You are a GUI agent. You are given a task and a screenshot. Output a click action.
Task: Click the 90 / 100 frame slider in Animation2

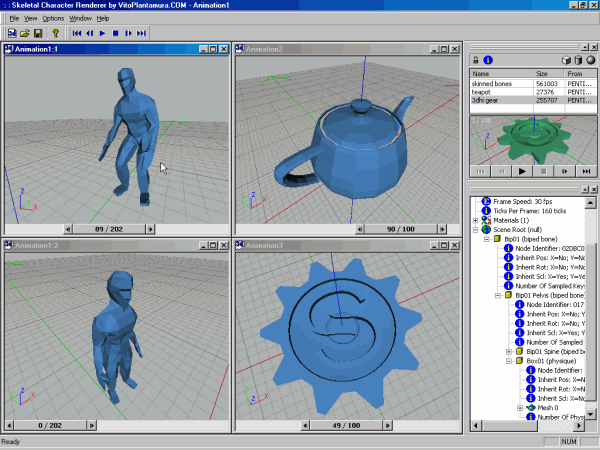[x=401, y=229]
